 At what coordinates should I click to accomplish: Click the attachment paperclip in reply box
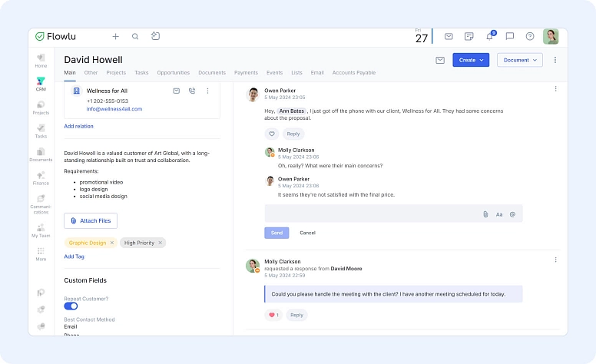[485, 214]
